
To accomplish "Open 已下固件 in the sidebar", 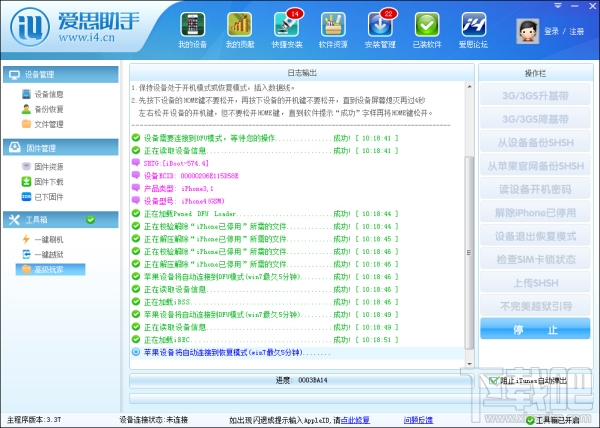I will pyautogui.click(x=42, y=197).
